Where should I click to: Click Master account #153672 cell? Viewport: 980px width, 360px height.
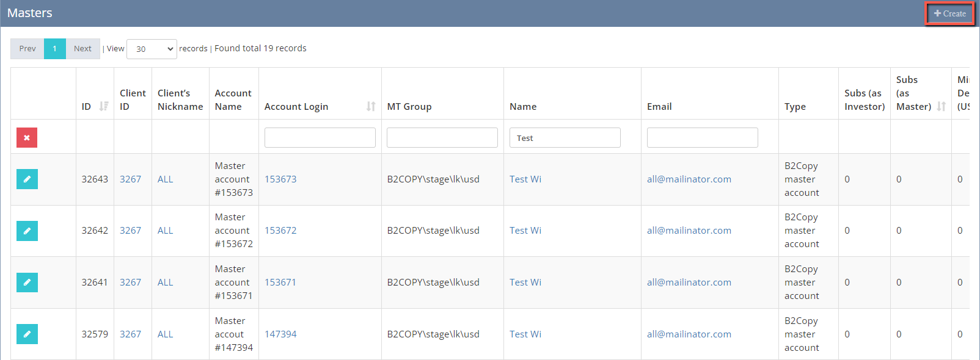[x=233, y=231]
